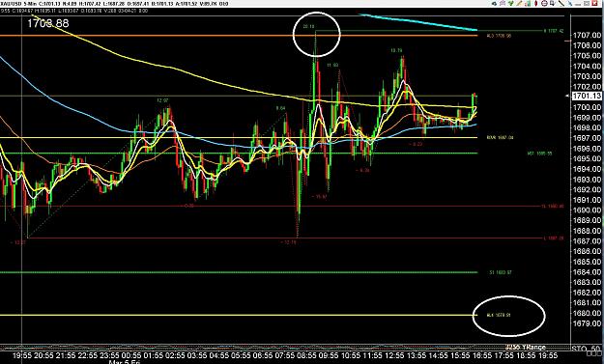Image resolution: width=604 pixels, height=364 pixels.
Task: Click the 12.97 swing label near 01:55
Action: pos(162,100)
